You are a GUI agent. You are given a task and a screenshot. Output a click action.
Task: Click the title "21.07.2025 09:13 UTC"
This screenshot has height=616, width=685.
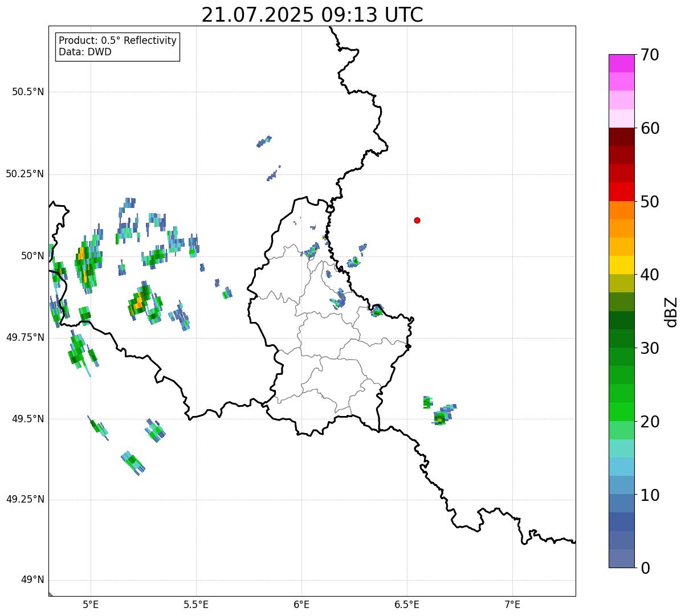312,15
